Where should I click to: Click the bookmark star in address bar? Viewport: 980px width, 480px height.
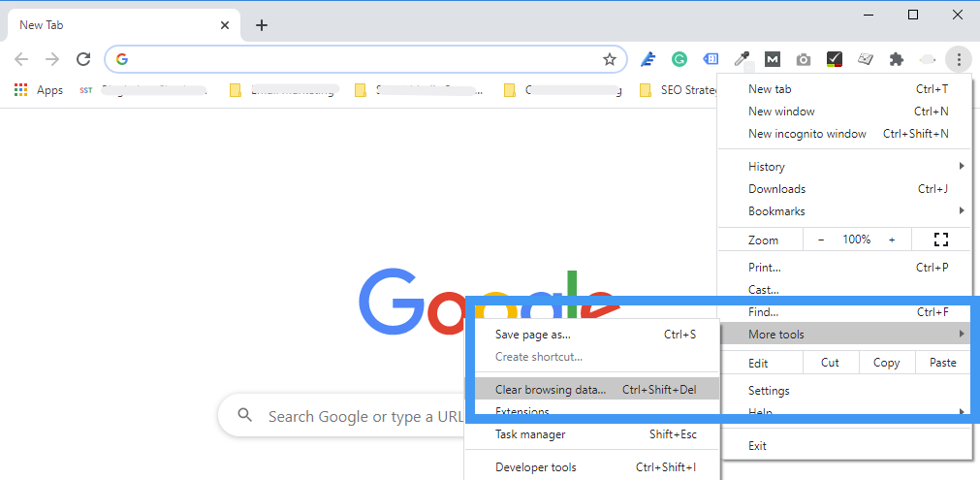click(x=610, y=59)
